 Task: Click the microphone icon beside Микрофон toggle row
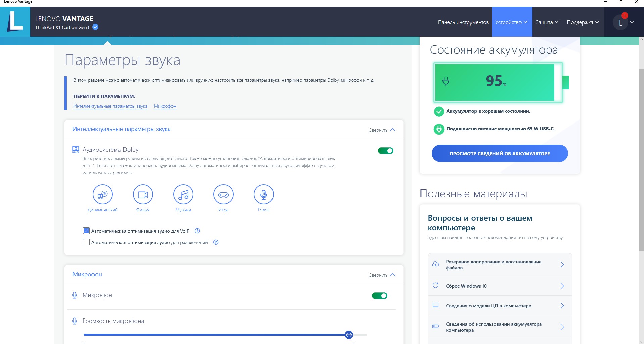pyautogui.click(x=75, y=295)
